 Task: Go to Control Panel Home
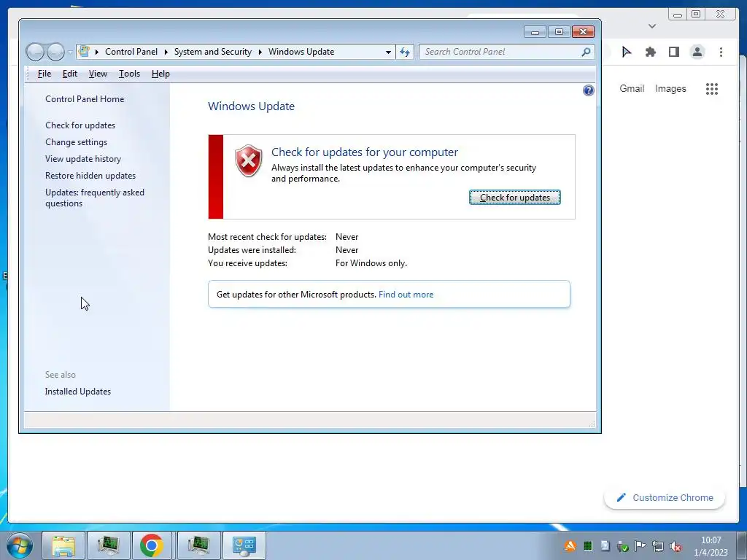(85, 99)
